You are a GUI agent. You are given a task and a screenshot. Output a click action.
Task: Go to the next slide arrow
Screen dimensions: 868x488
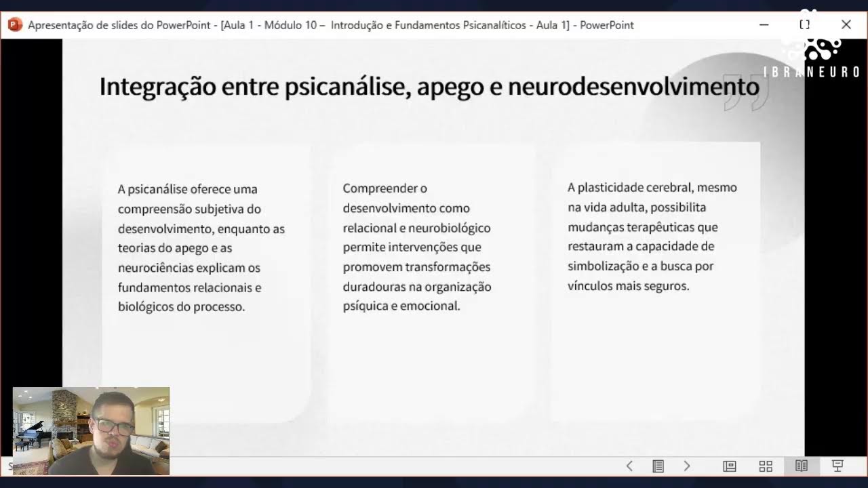tap(687, 466)
